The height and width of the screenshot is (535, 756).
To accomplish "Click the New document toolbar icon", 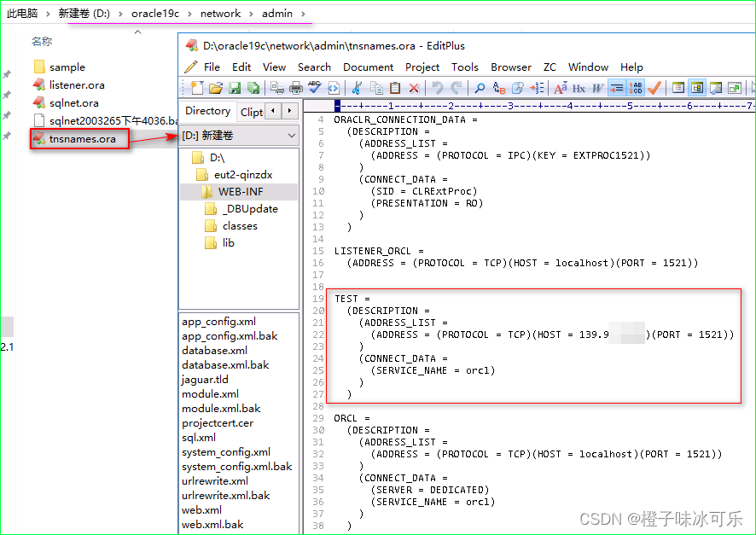I will point(197,88).
